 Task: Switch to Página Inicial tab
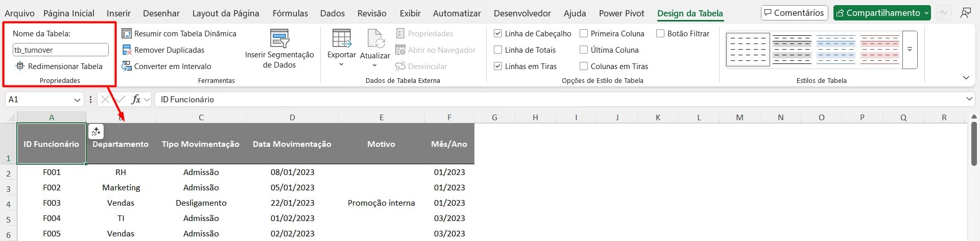69,13
